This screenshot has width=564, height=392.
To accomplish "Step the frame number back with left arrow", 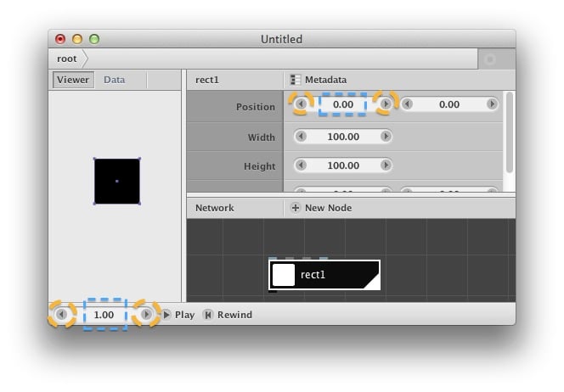I will click(x=62, y=315).
